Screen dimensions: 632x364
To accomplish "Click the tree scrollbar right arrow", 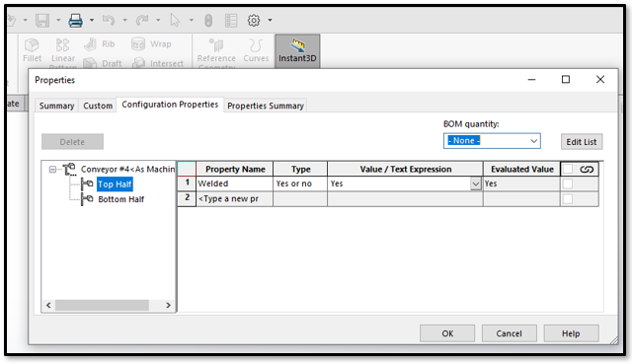I will pyautogui.click(x=169, y=305).
